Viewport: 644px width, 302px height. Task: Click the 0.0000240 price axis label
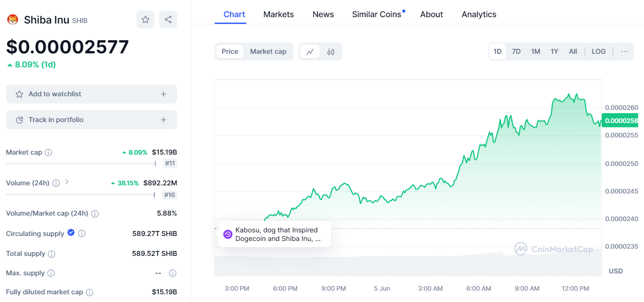(x=622, y=219)
